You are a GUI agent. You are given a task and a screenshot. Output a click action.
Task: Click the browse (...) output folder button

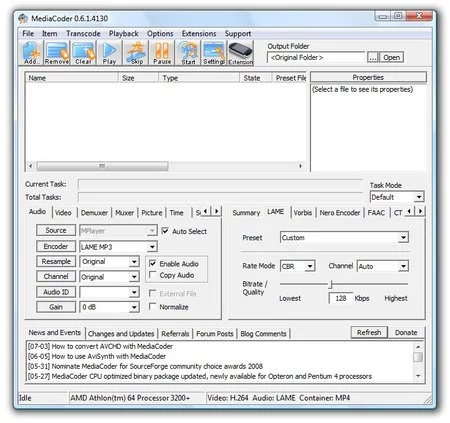(x=373, y=57)
